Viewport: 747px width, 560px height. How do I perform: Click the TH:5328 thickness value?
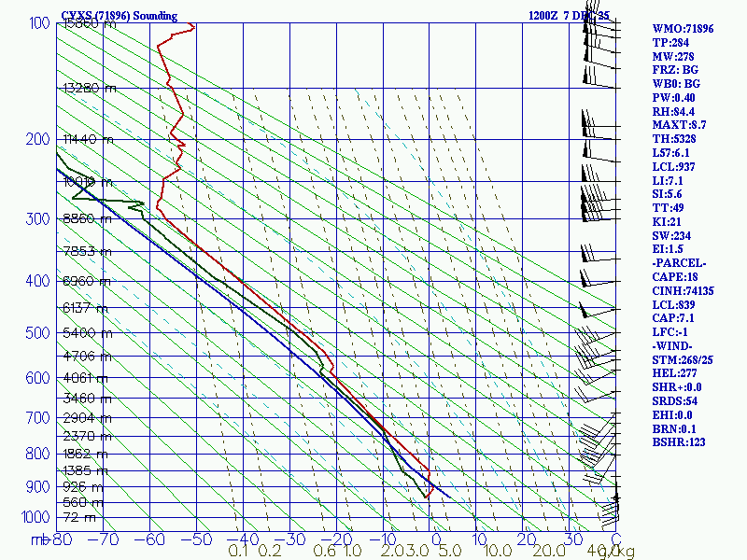click(x=673, y=138)
